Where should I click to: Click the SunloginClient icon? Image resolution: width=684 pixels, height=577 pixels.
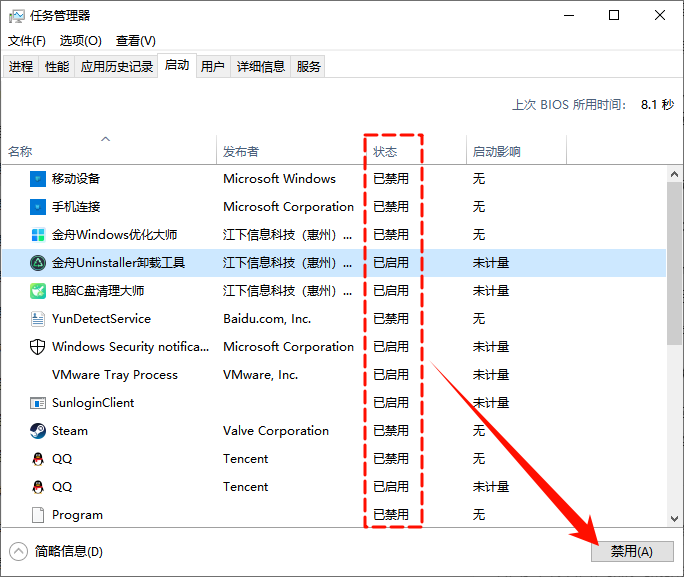(x=38, y=403)
